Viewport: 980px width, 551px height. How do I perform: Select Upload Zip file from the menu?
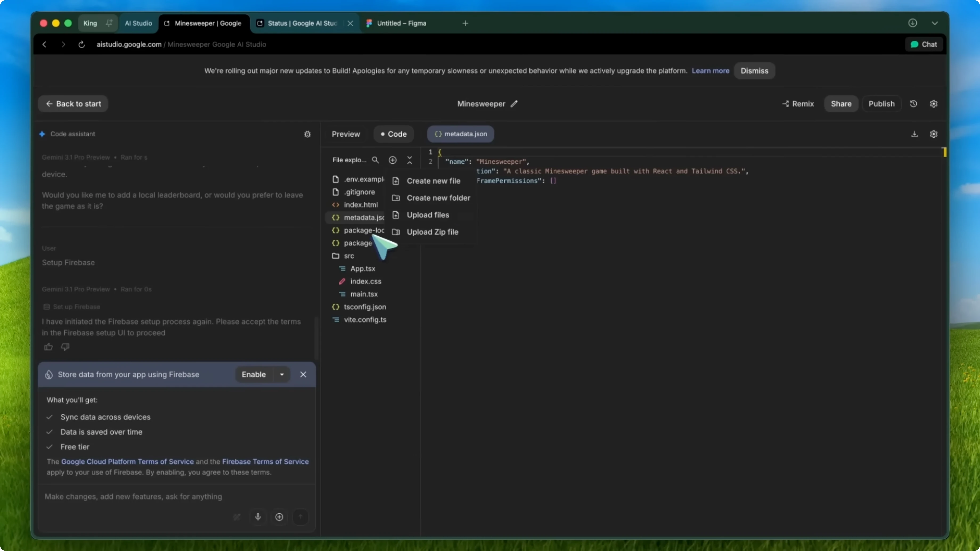(432, 232)
